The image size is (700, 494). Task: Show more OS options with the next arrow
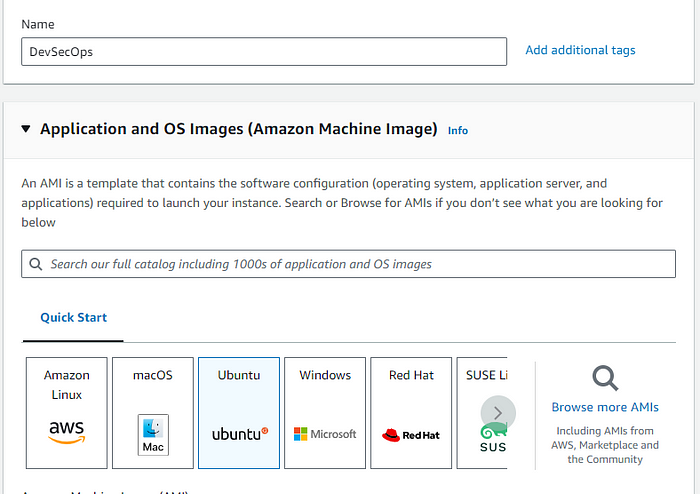[498, 413]
